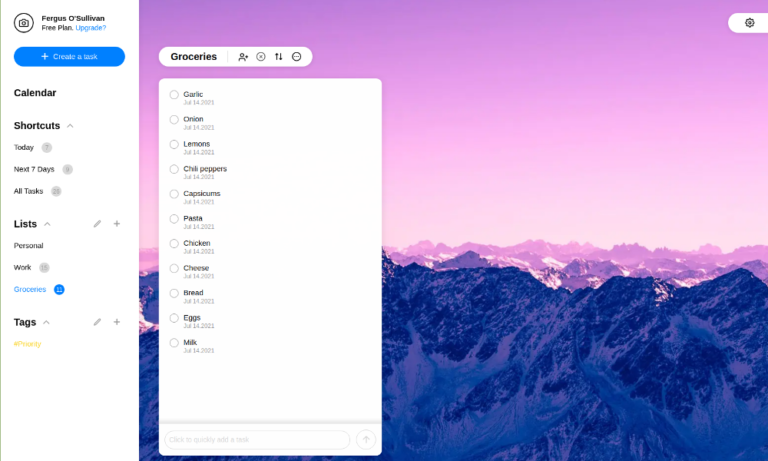This screenshot has width=768, height=461.
Task: Open the Groceries more options circle icon
Action: pyautogui.click(x=296, y=57)
